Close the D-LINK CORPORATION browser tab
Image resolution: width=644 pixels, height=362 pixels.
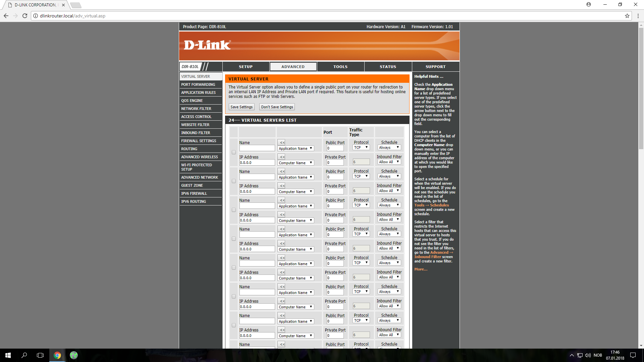(x=63, y=5)
